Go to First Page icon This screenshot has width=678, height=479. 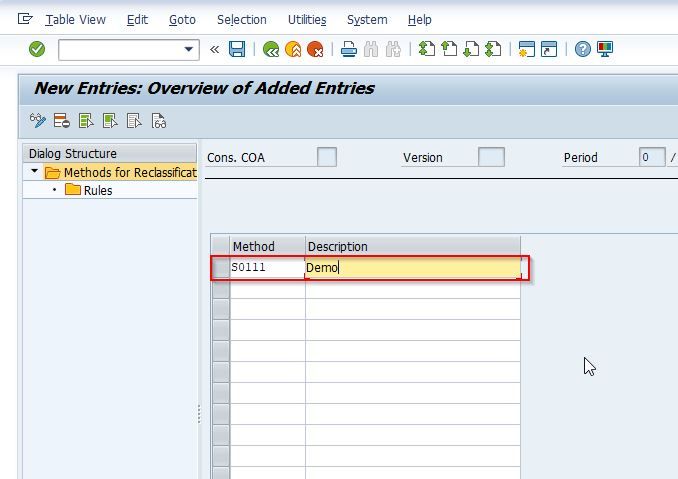427,49
